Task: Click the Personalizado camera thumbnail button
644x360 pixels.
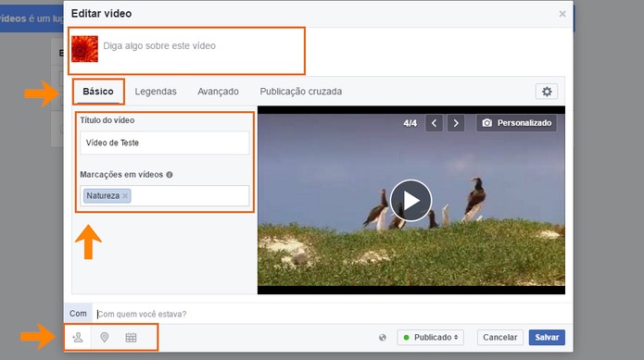Action: 517,123
